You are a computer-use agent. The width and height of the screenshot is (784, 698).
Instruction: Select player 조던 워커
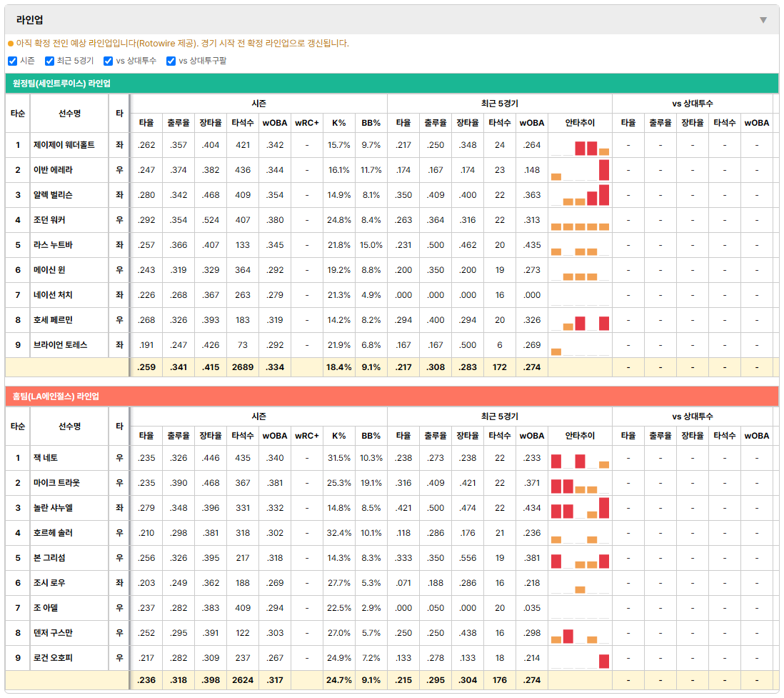click(x=49, y=220)
